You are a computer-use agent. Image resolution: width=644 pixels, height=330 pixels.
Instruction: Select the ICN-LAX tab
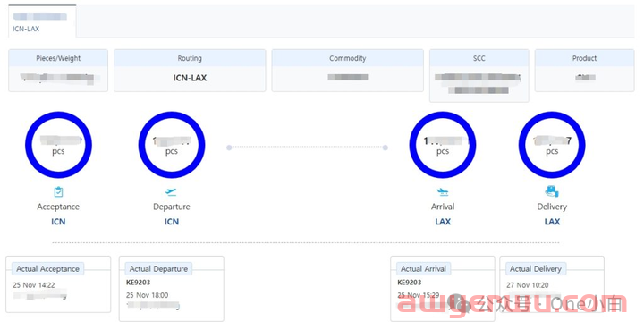42,21
